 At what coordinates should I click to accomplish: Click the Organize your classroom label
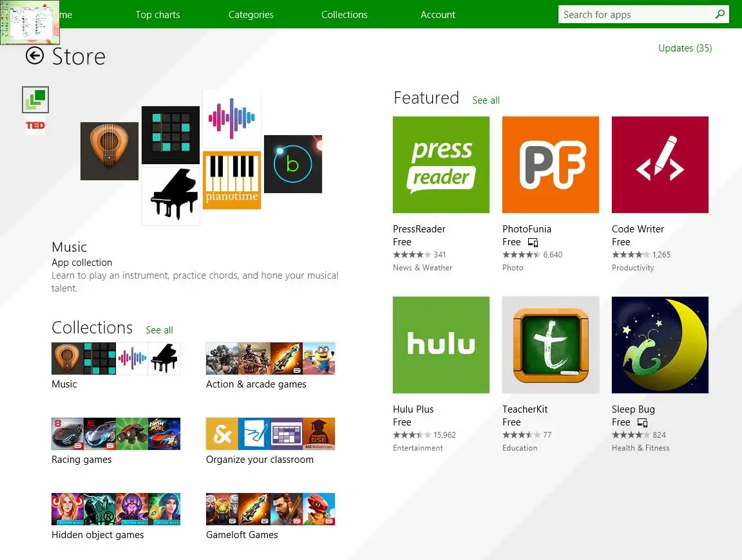[x=260, y=460]
